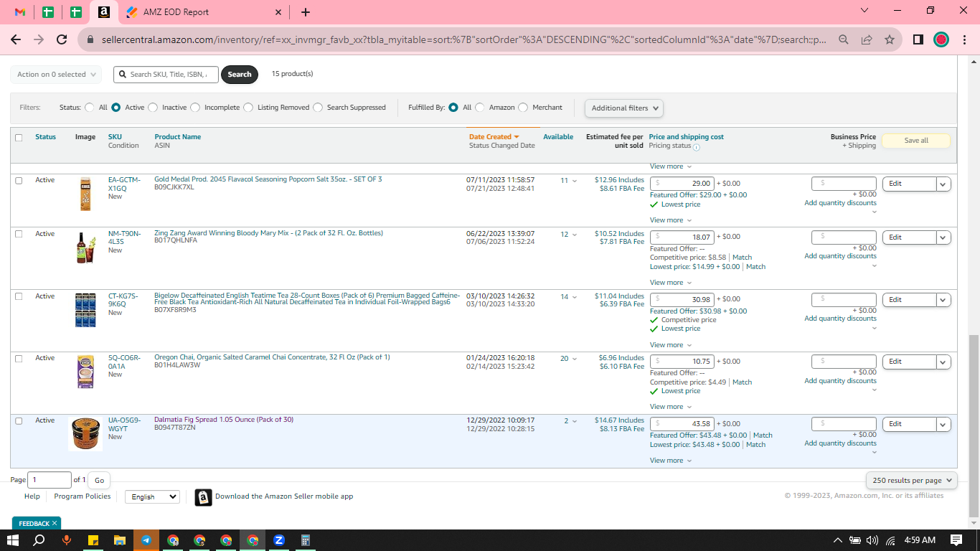Select the Search Suppressed filter
The width and height of the screenshot is (980, 551).
(318, 108)
